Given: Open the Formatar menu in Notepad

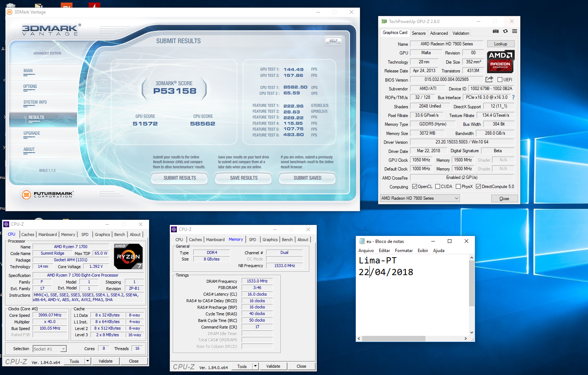Looking at the screenshot, I should click(404, 251).
